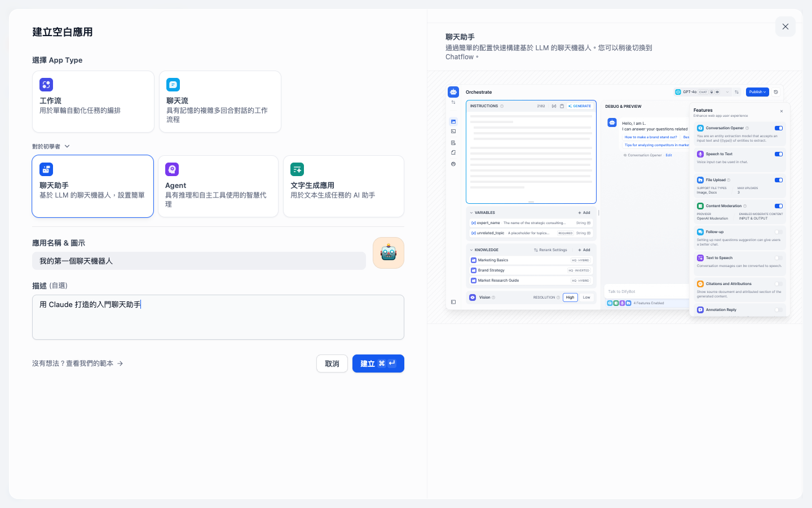Select the 工作流 app type card

click(x=93, y=102)
